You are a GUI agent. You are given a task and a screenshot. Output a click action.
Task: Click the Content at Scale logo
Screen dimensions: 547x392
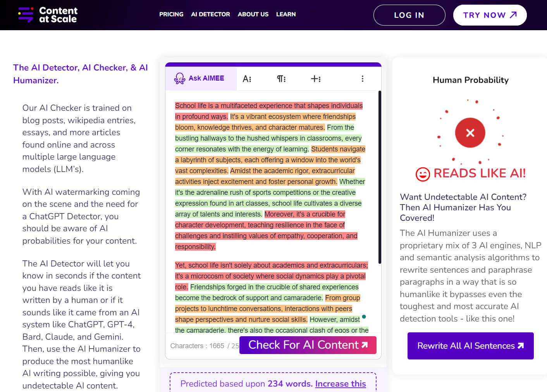(46, 14)
